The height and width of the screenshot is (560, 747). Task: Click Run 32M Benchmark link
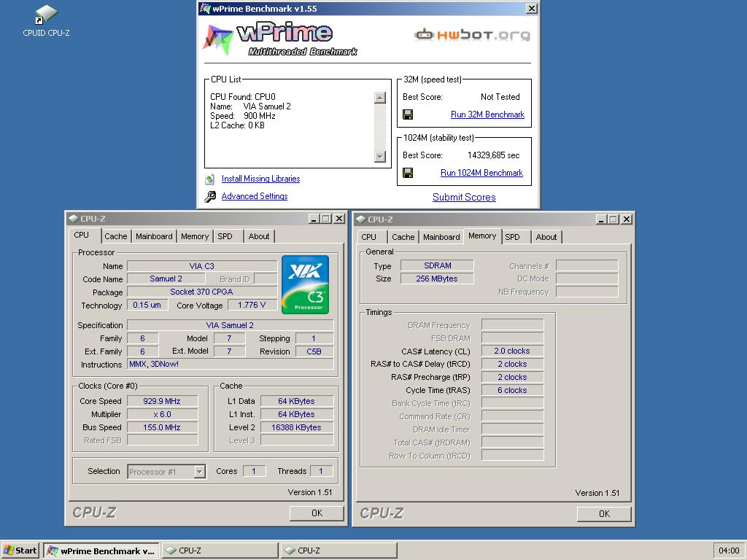[487, 114]
